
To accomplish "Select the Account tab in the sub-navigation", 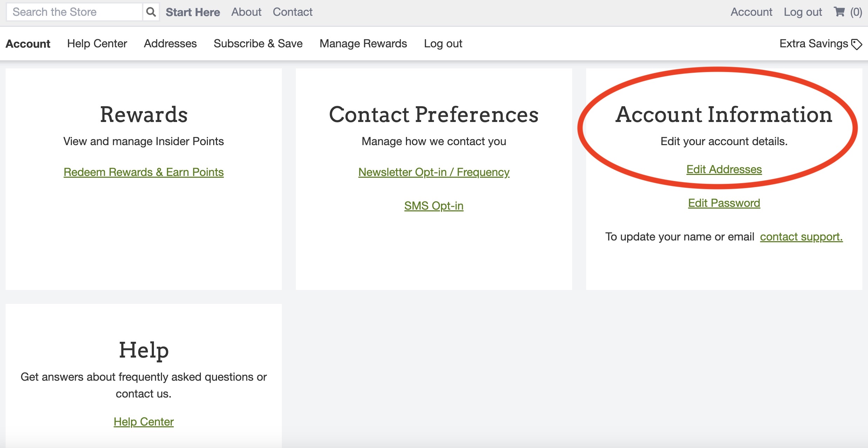I will coord(28,44).
